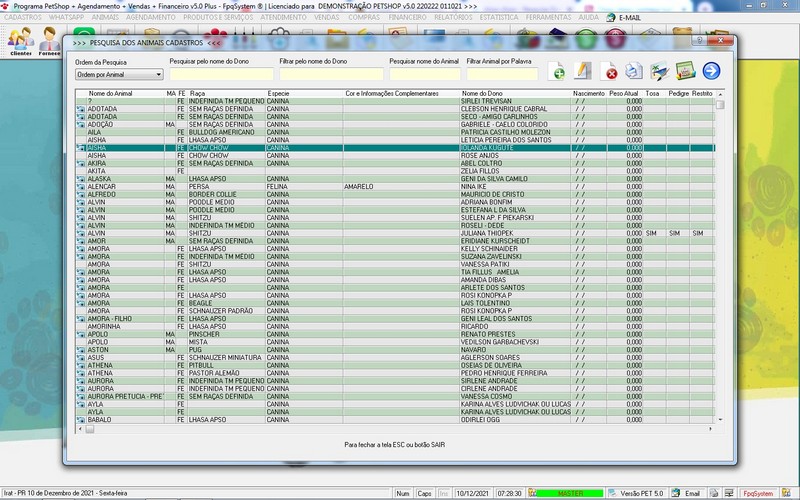Screen dimensions: 800x500
Task: Click the FELINA species cell
Action: [277, 187]
